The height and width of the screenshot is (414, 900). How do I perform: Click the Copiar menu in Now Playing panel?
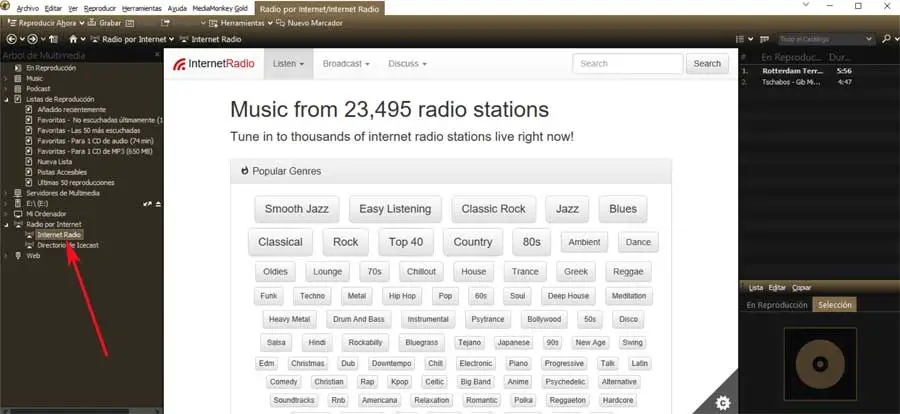[x=802, y=288]
